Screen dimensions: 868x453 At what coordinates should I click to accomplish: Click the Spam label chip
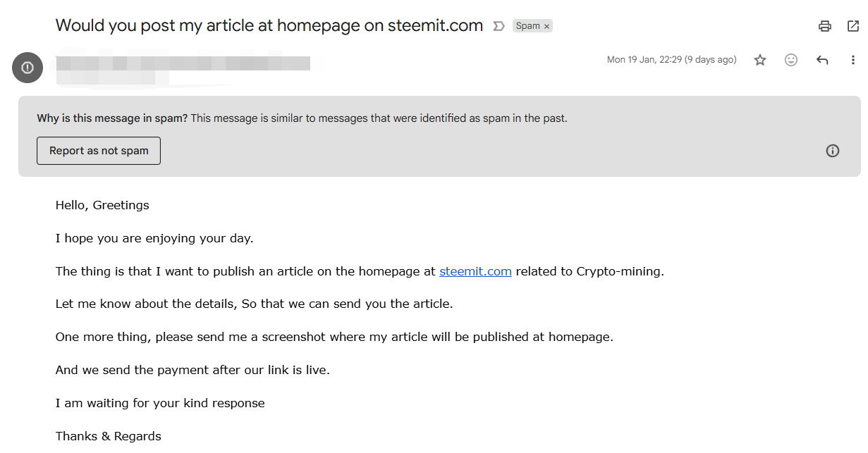(x=527, y=26)
